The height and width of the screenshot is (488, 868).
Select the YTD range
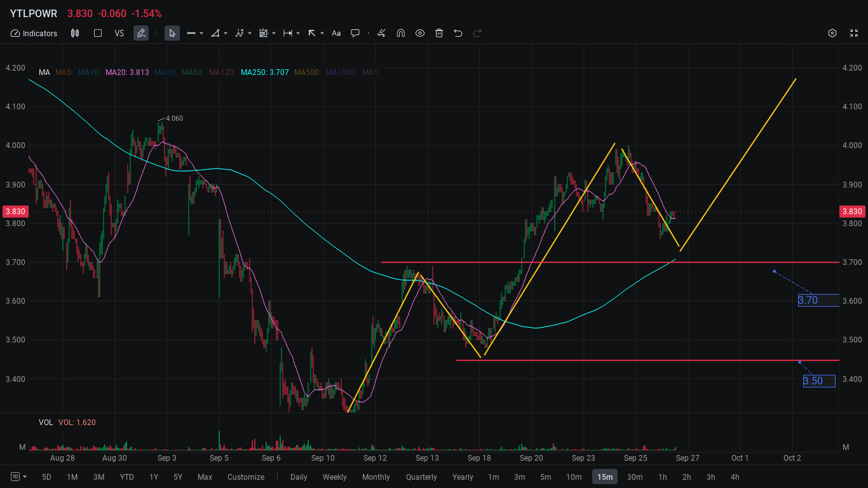tap(127, 477)
